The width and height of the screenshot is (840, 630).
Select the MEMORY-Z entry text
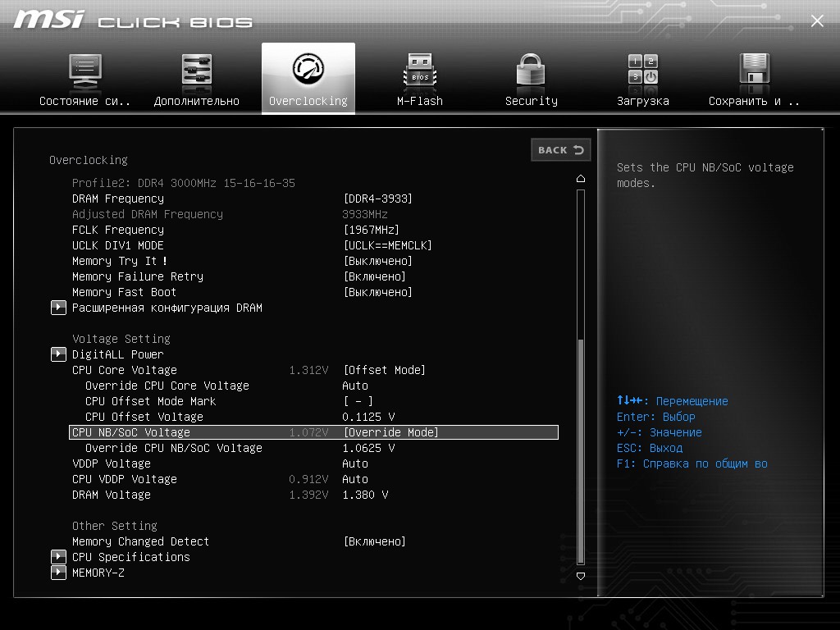tap(98, 573)
